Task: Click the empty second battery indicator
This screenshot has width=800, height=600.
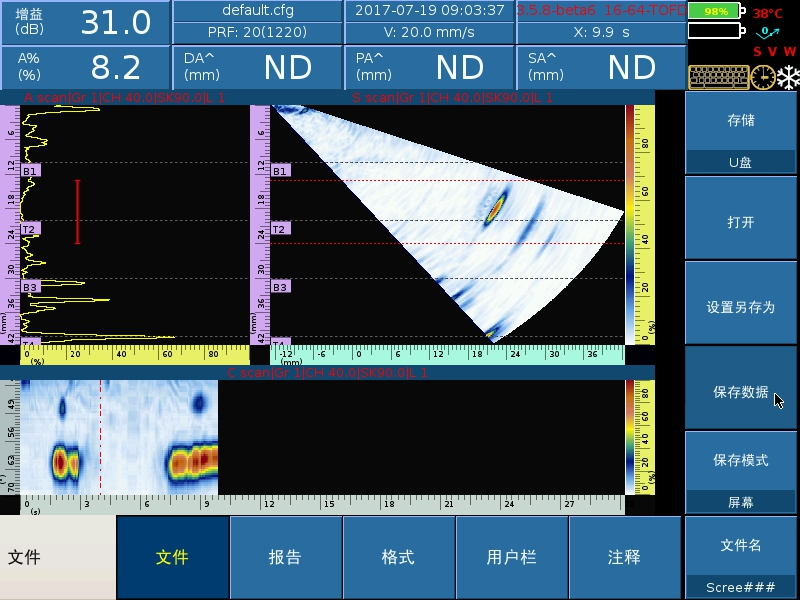Action: 713,30
